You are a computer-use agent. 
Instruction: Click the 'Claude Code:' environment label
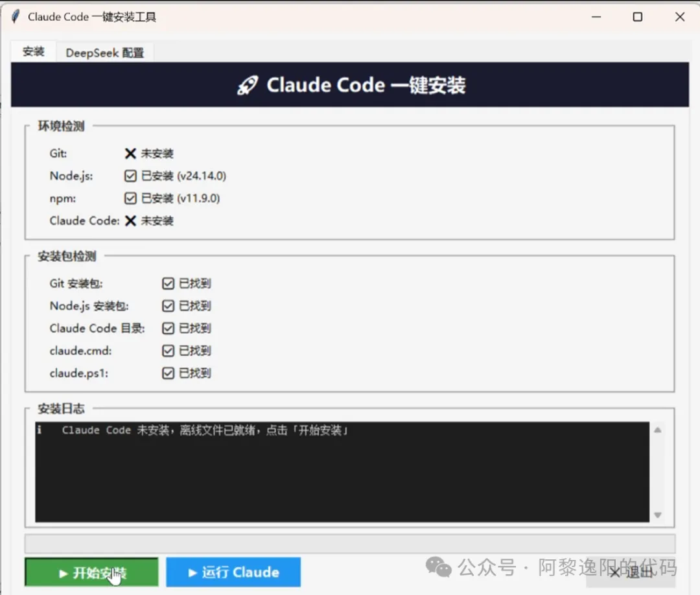[85, 220]
